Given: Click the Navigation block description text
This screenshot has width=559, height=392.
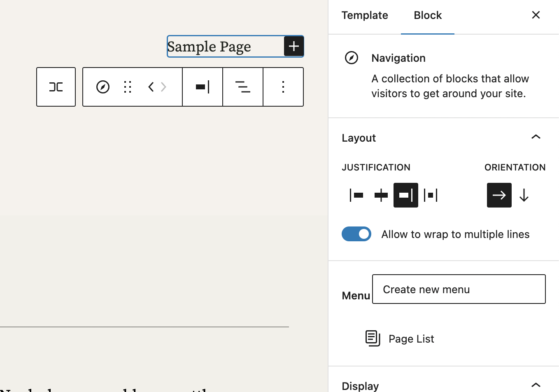Looking at the screenshot, I should click(x=450, y=86).
